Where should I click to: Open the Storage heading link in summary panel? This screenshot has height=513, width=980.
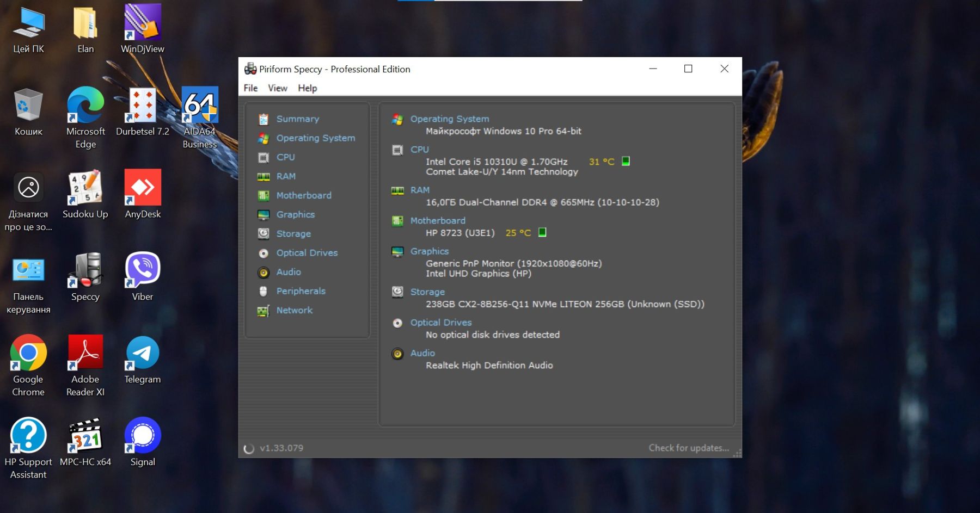tap(427, 292)
